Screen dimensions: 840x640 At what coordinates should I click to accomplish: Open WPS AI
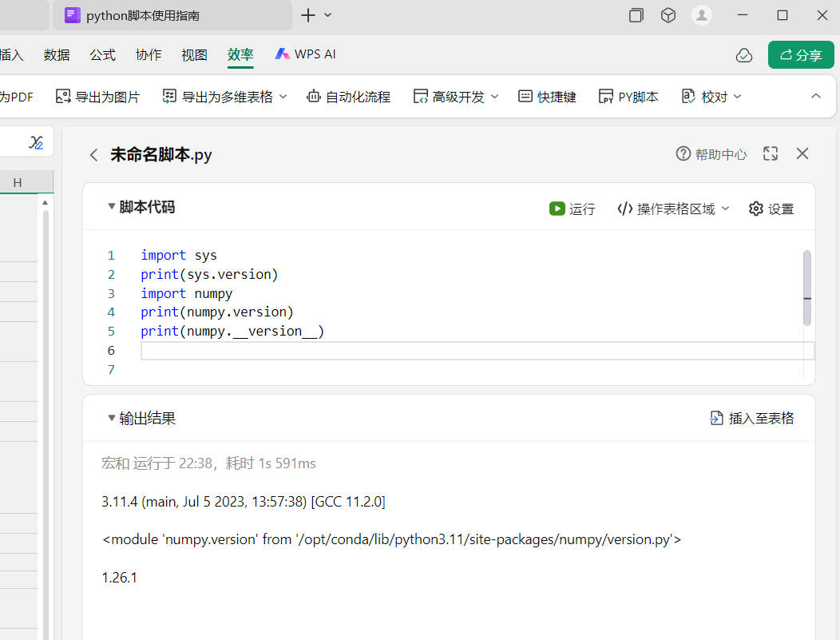[305, 54]
